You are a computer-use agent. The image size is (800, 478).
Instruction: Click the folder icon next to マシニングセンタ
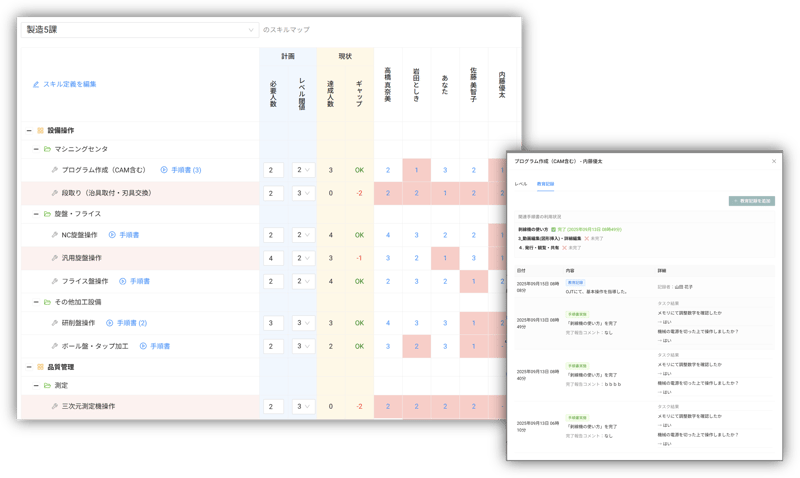[46, 149]
